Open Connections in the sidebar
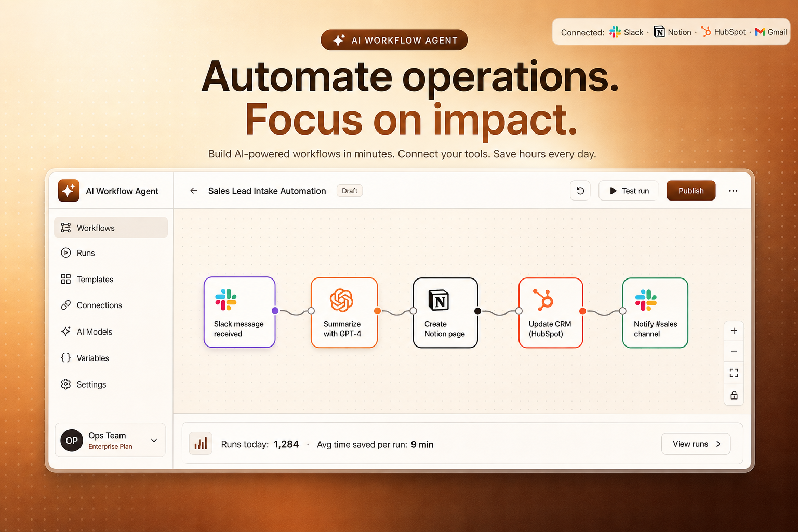The height and width of the screenshot is (532, 798). pos(111,305)
